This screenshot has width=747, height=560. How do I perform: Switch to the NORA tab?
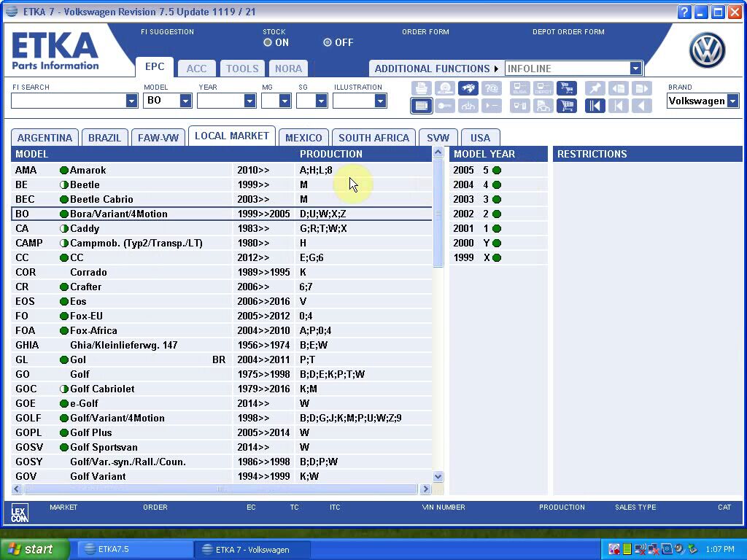point(288,69)
